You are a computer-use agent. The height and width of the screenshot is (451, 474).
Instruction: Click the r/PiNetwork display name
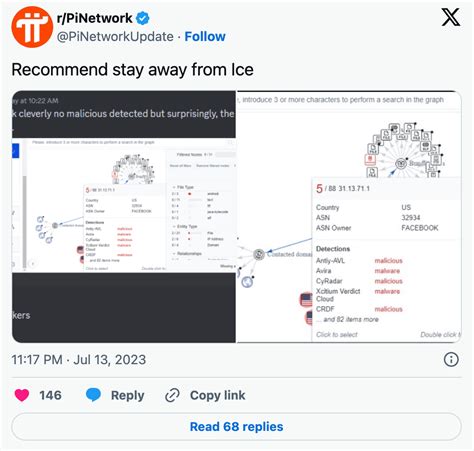pyautogui.click(x=95, y=18)
